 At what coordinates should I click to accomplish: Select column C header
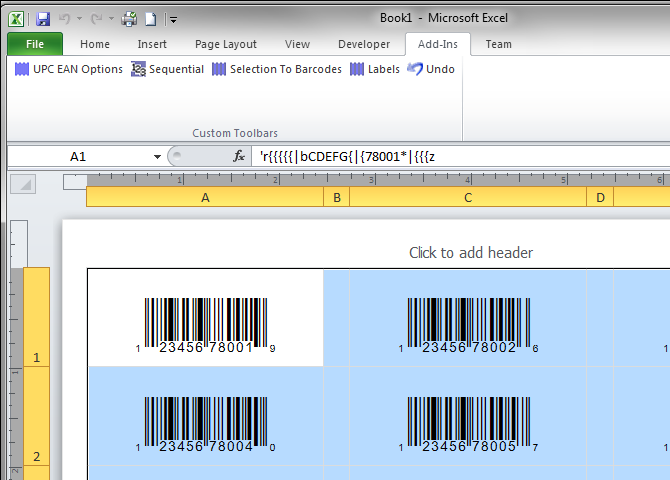pyautogui.click(x=468, y=197)
